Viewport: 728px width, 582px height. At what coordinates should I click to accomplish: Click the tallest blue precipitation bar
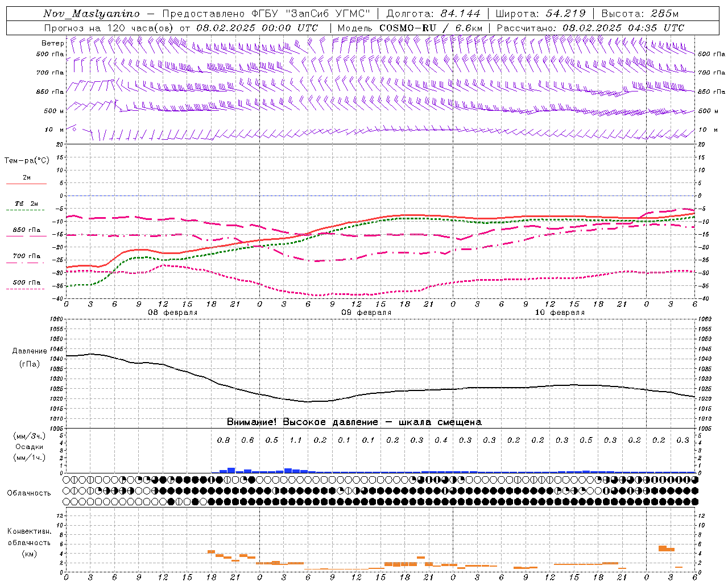pyautogui.click(x=231, y=470)
